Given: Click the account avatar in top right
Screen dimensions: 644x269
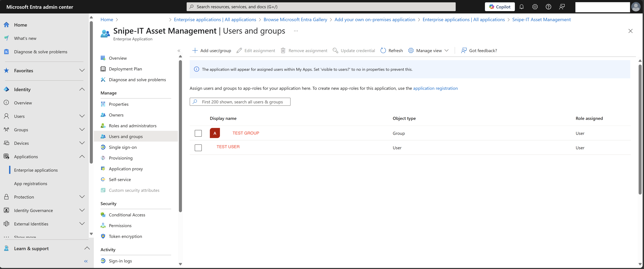Looking at the screenshot, I should coord(636,7).
